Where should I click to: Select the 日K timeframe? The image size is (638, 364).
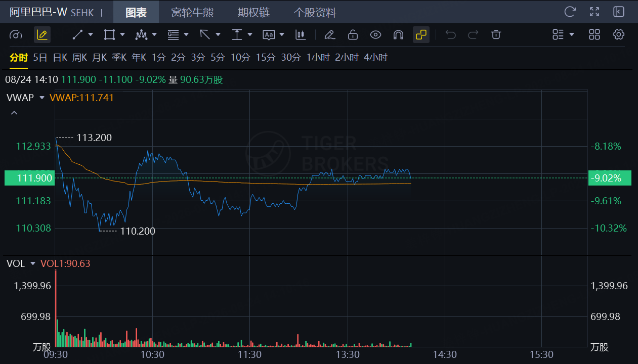point(60,58)
